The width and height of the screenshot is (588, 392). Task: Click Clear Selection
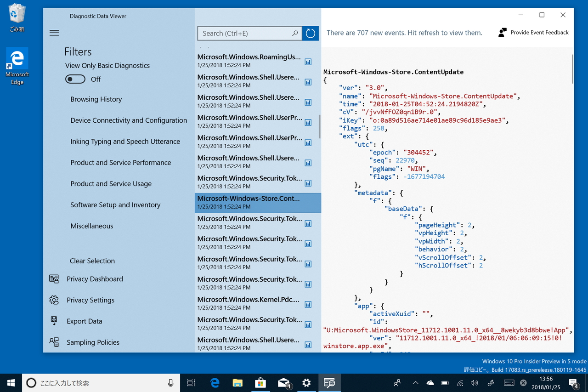92,261
